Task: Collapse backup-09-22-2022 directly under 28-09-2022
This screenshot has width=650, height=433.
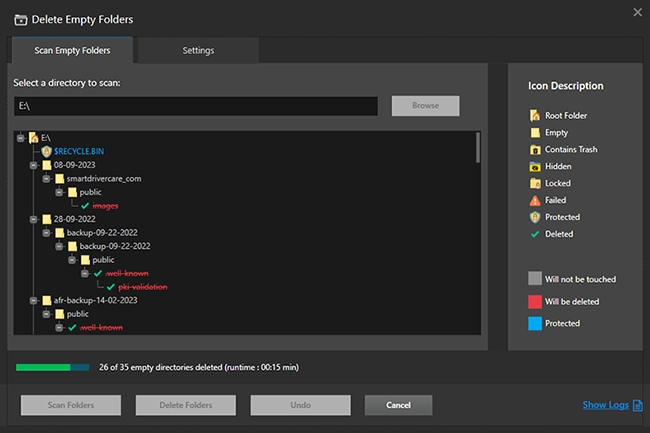Action: tap(46, 233)
